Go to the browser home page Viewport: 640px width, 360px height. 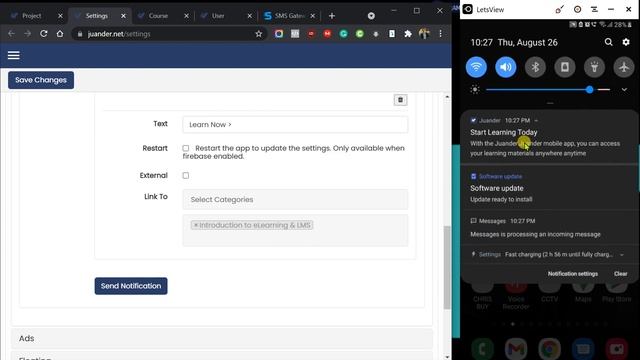pyautogui.click(x=60, y=34)
